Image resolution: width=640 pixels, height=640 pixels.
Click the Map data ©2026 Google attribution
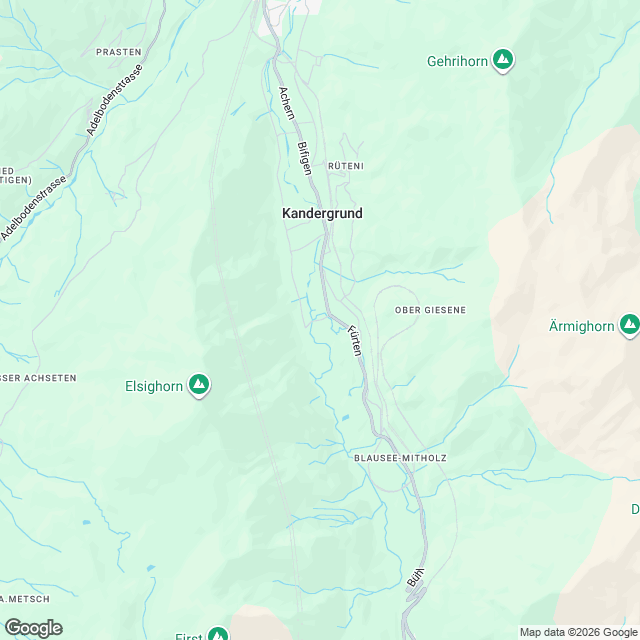point(578,632)
